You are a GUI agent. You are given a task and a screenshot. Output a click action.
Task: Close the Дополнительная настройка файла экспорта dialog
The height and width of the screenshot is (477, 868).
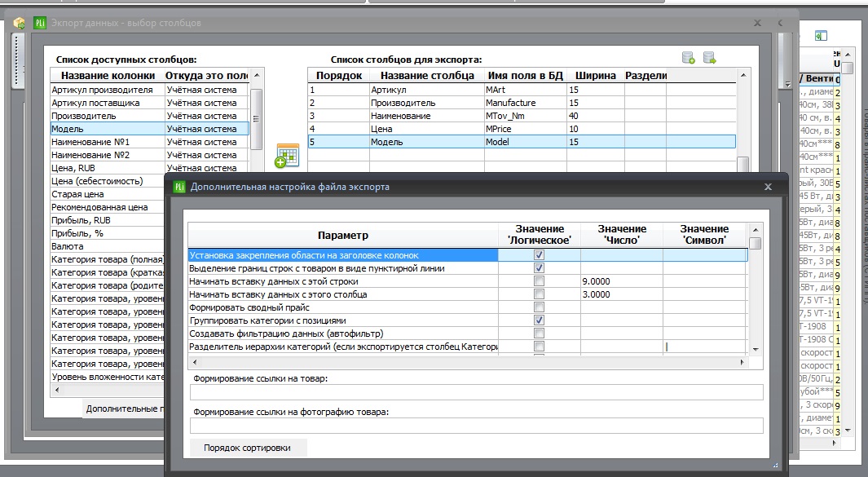768,187
